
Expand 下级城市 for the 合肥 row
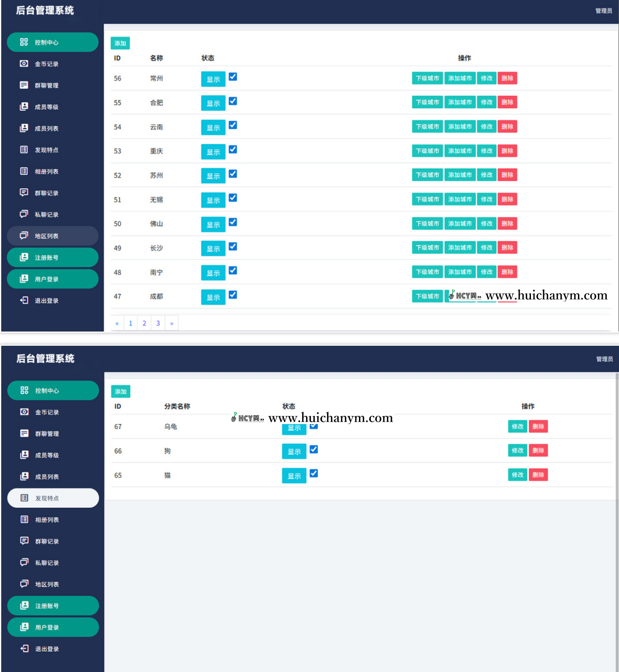427,102
